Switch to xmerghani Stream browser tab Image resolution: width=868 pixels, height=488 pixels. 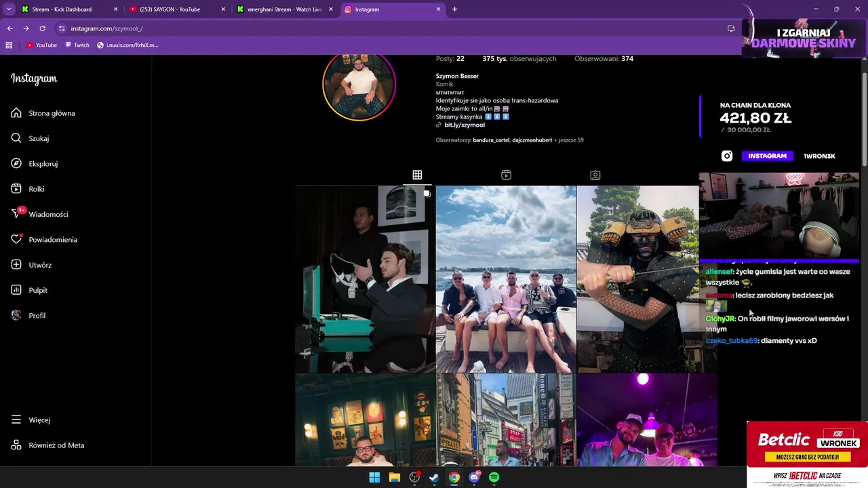[285, 9]
